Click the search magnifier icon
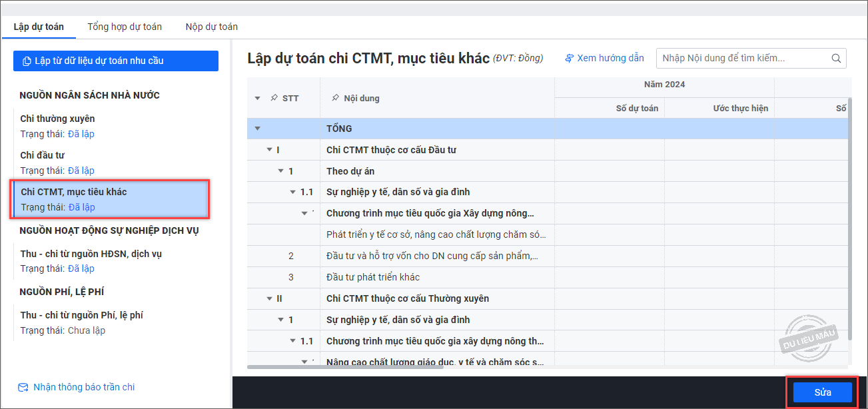This screenshot has height=409, width=868. (836, 58)
